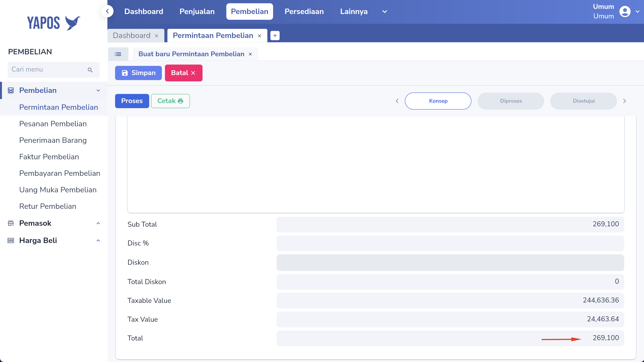Screen dimensions: 644x362
Task: Go to previous status step arrow
Action: 397,101
